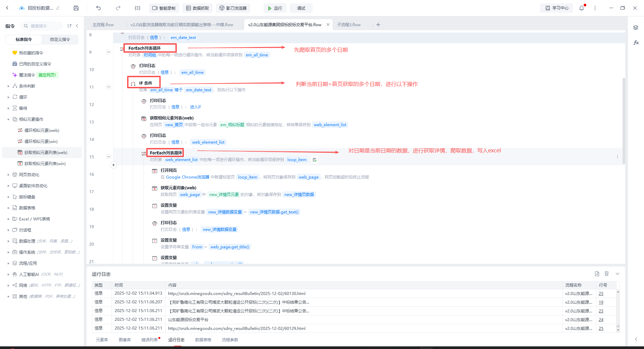Redo the last undone action
Viewport: 644px width, 349px height.
pos(118,8)
